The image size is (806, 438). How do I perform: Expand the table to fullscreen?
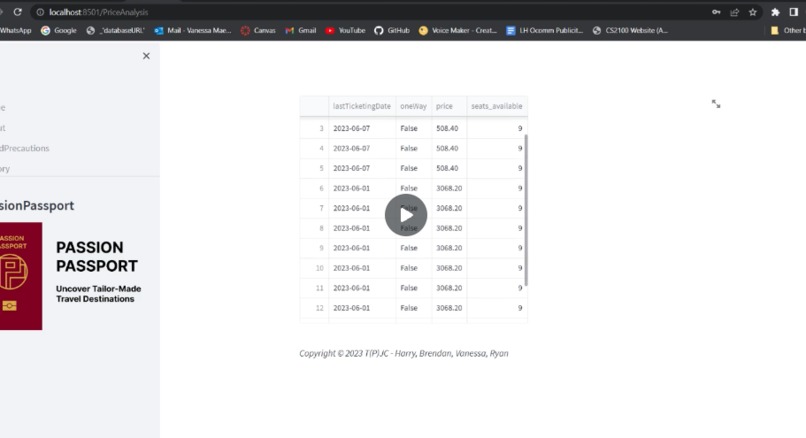point(716,104)
